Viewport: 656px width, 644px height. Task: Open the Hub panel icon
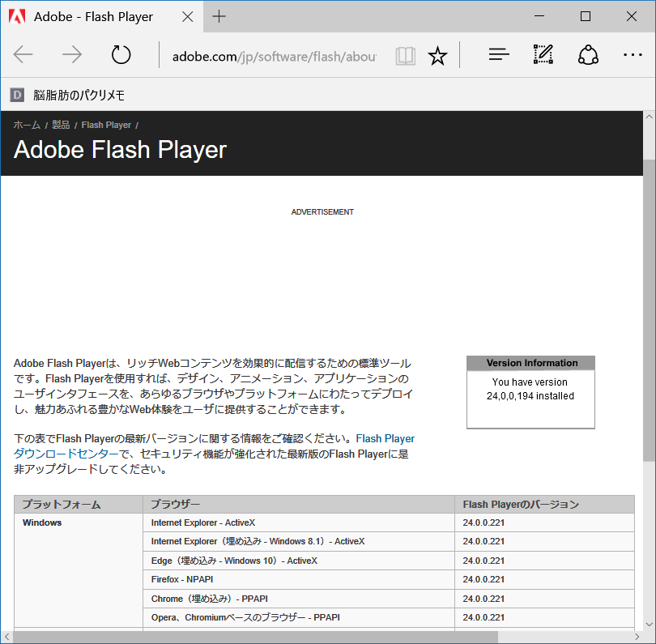pos(499,54)
